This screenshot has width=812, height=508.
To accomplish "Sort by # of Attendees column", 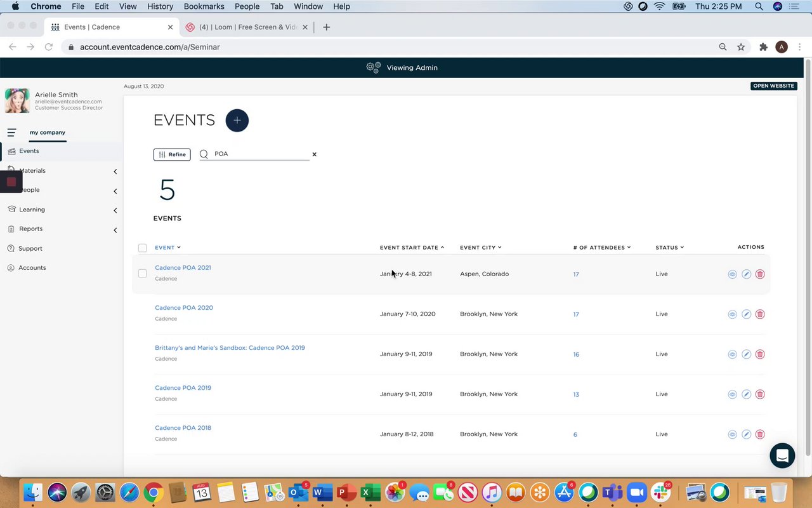I will click(601, 248).
